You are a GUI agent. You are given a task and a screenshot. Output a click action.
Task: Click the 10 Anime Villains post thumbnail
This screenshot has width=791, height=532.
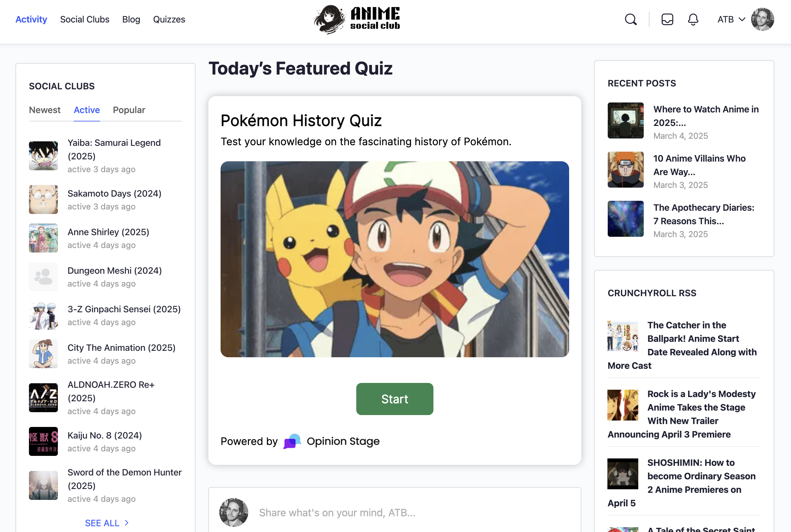(625, 170)
